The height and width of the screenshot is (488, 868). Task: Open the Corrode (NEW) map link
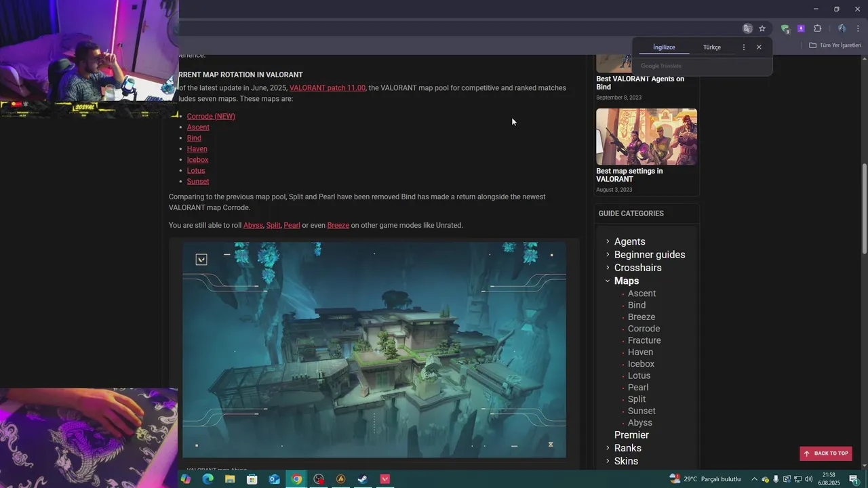[x=211, y=117]
